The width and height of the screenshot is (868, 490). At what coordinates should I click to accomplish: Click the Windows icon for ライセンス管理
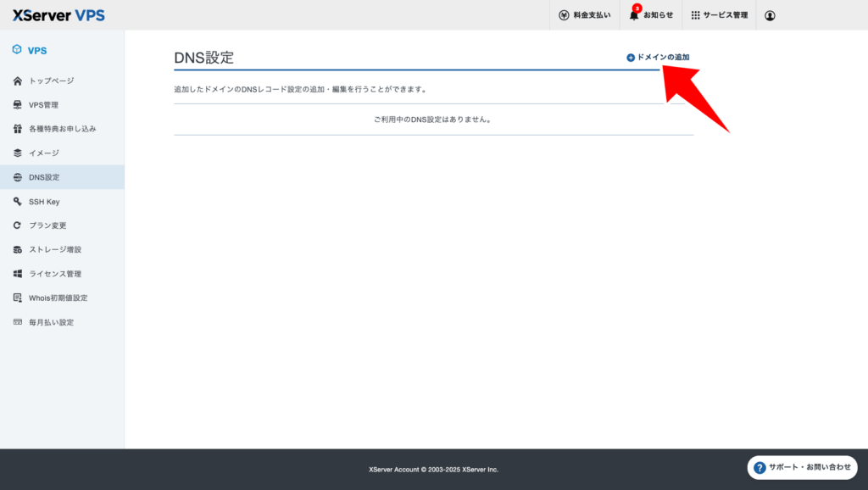[x=18, y=274]
